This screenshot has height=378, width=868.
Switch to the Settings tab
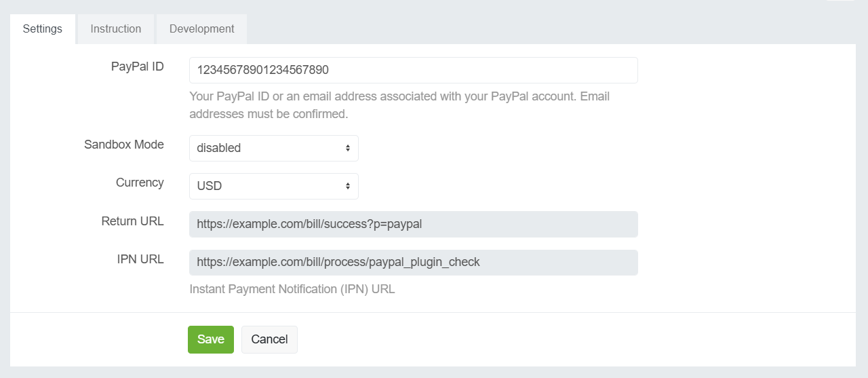pyautogui.click(x=42, y=29)
